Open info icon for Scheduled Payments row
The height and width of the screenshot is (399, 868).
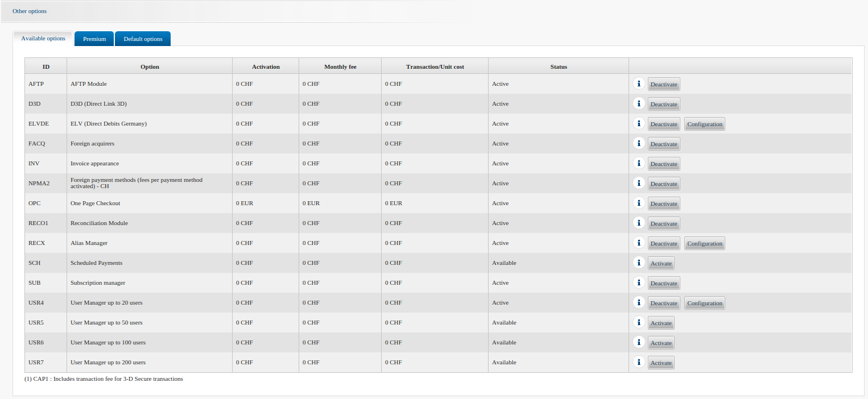639,263
